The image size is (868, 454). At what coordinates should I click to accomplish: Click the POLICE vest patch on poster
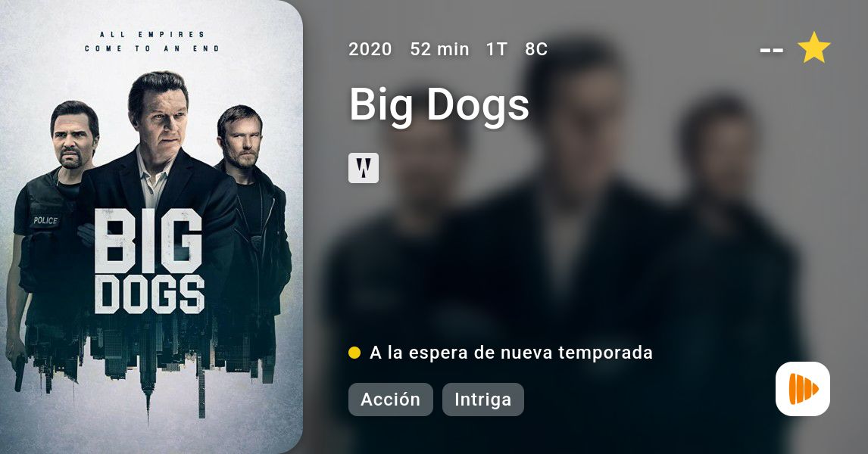tap(45, 220)
